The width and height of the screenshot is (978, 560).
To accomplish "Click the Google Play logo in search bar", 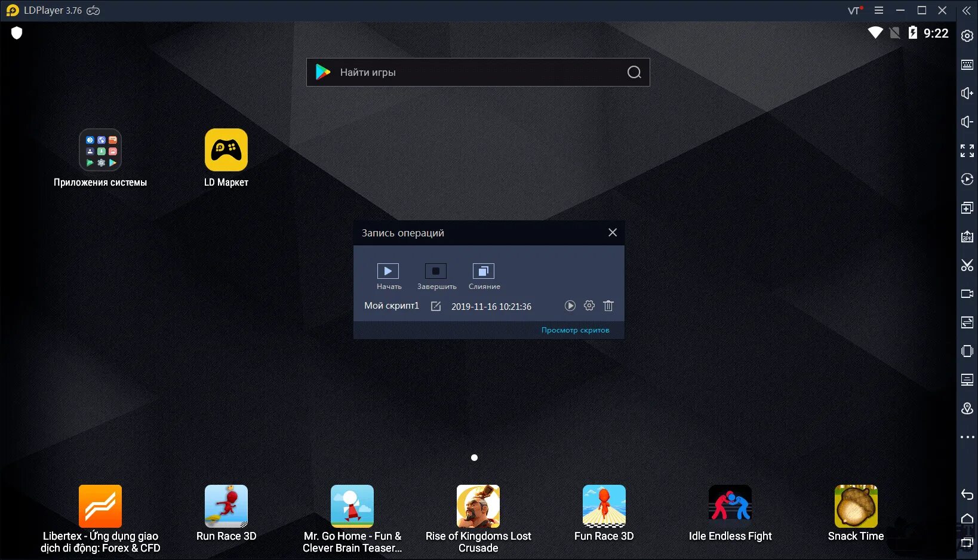I will click(323, 72).
